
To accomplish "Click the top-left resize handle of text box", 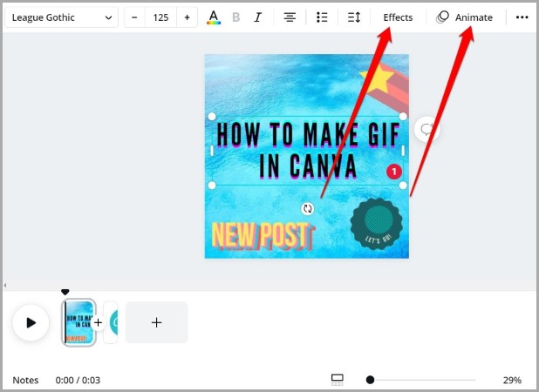I will tap(212, 117).
